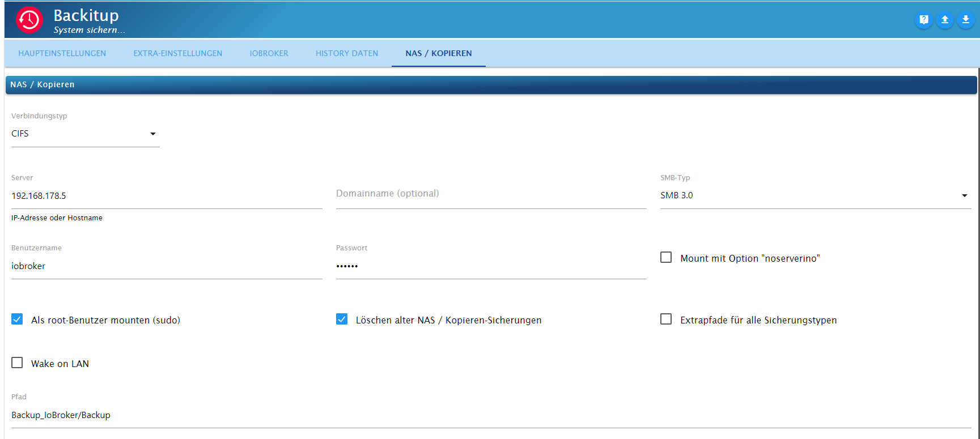Click the upload configuration icon
The image size is (980, 439).
pos(945,20)
